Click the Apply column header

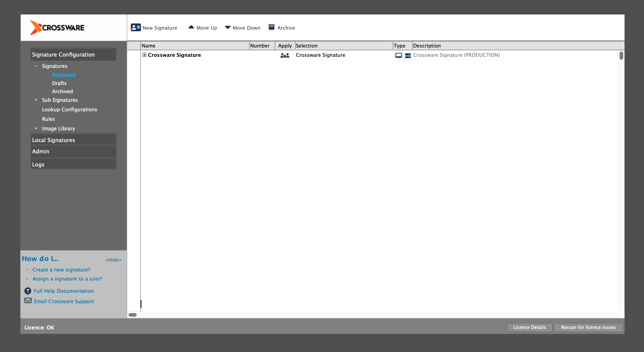point(285,46)
